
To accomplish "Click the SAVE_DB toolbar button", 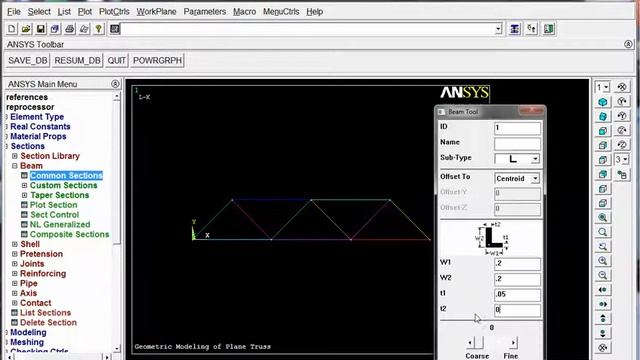I will [27, 60].
